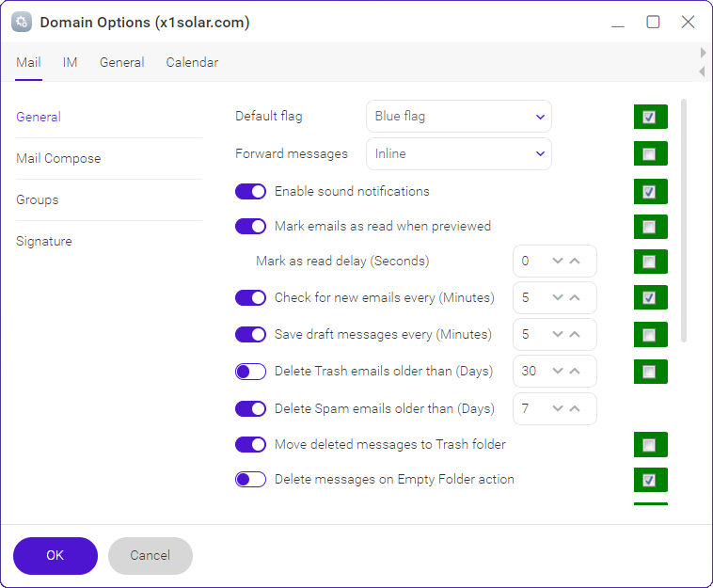Click the increase arrow for Mark as read delay

(575, 261)
